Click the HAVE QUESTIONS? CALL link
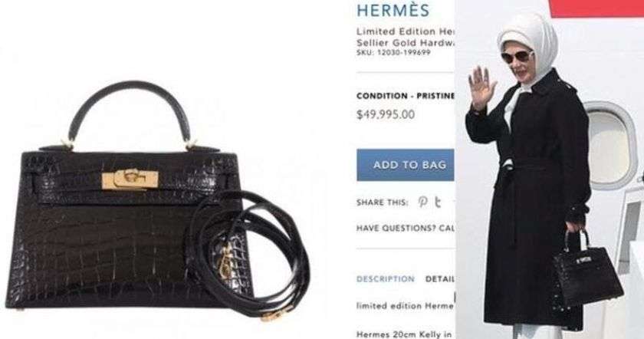Screen dimensions: 644x339 point(405,228)
